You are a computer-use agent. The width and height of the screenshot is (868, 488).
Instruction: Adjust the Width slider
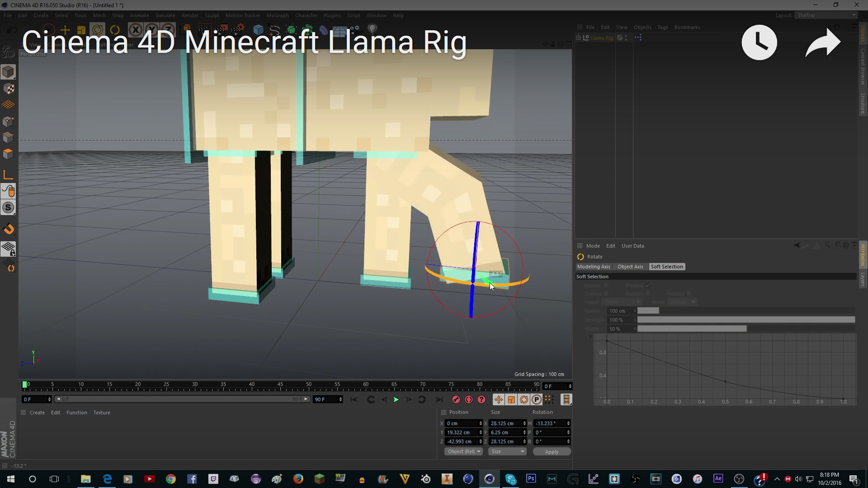click(x=746, y=329)
